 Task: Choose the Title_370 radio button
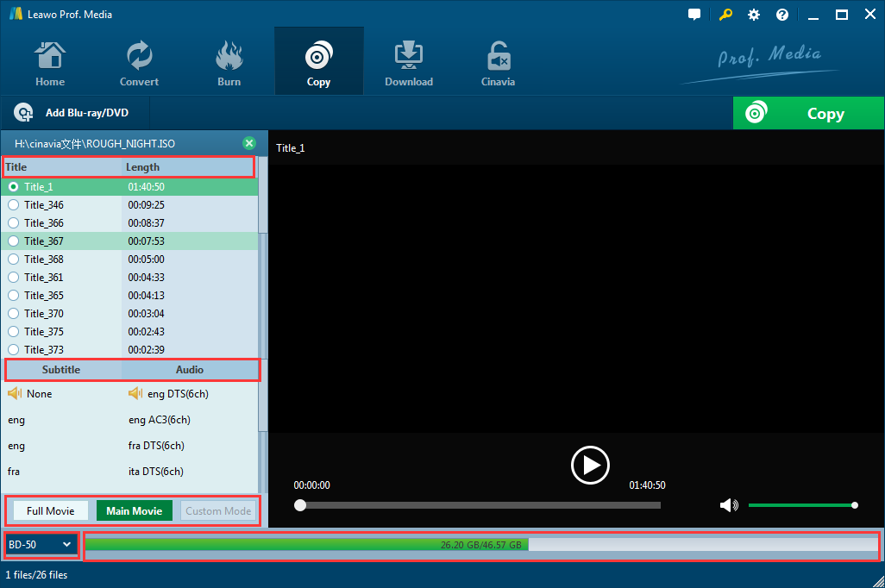[x=14, y=314]
